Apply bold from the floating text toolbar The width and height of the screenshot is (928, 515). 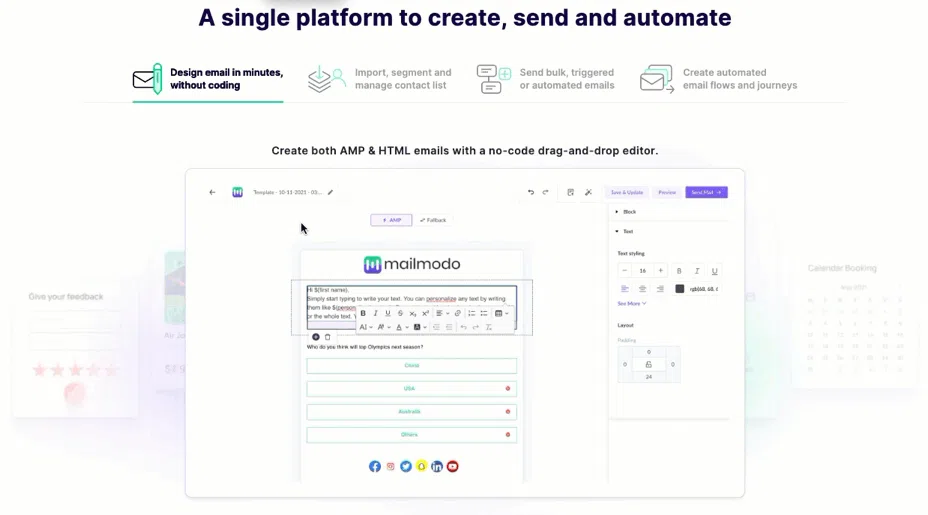363,314
